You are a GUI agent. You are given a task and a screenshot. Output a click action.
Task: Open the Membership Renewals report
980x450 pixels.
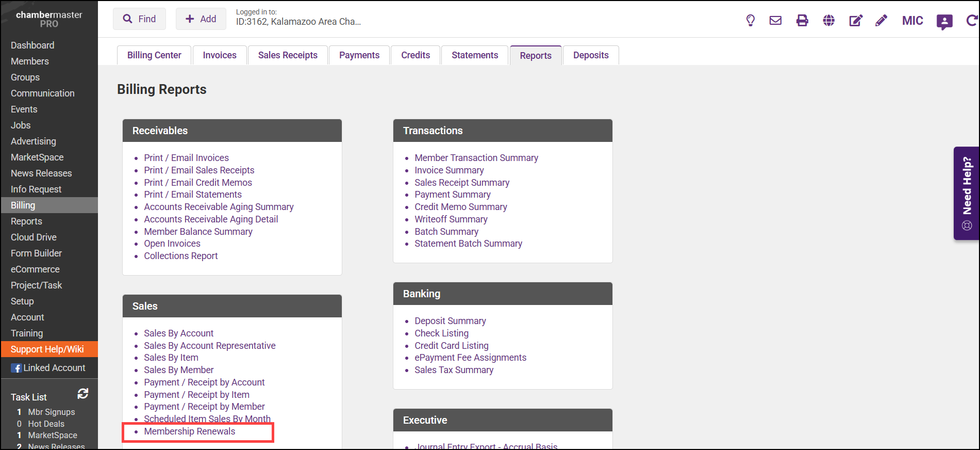coord(189,431)
